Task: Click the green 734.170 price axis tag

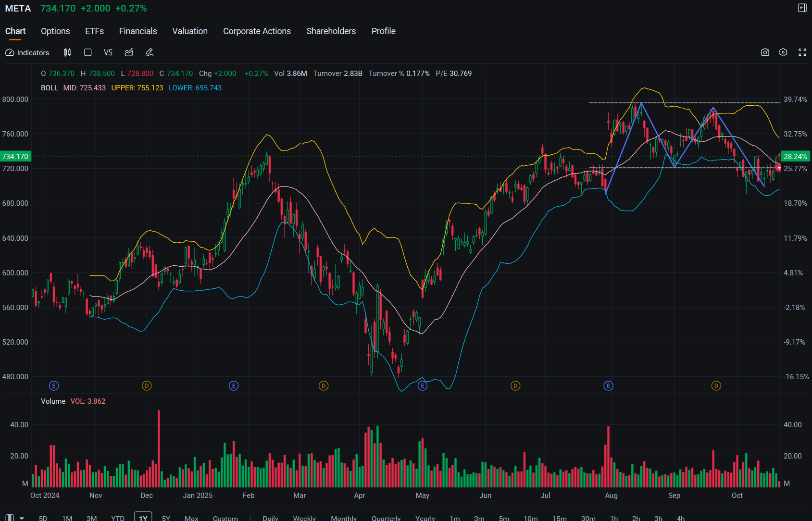Action: (x=15, y=156)
